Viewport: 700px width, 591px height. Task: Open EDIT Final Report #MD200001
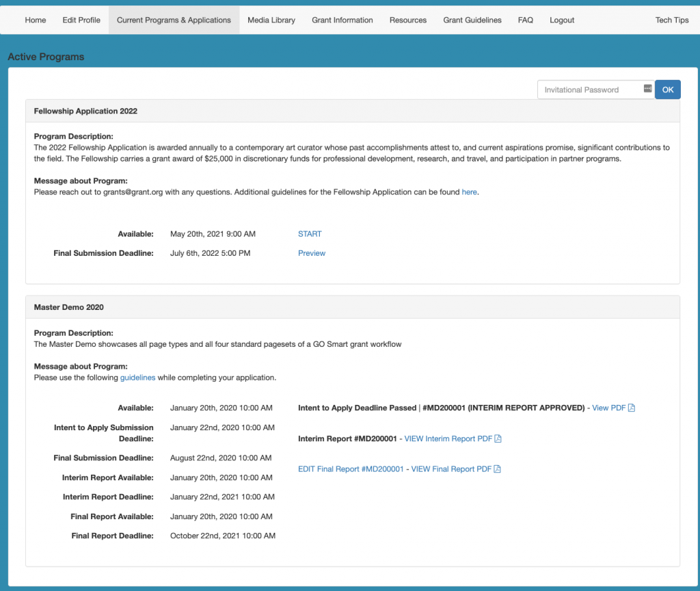(x=351, y=469)
